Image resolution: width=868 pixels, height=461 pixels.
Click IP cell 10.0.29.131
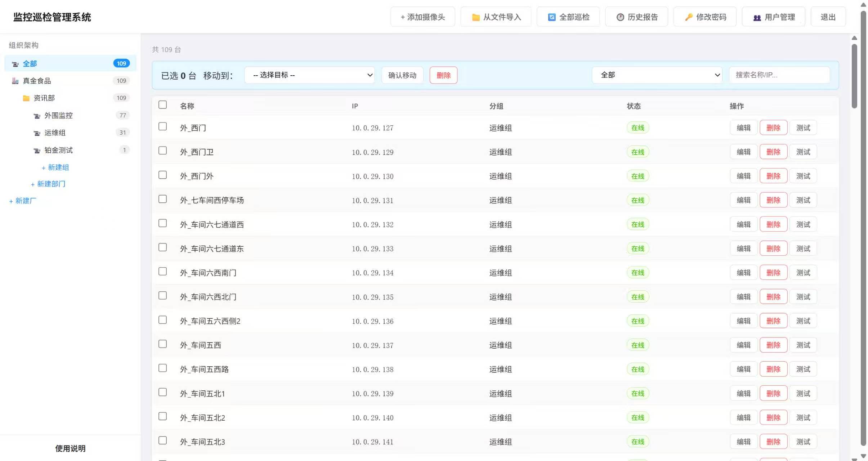pyautogui.click(x=372, y=201)
